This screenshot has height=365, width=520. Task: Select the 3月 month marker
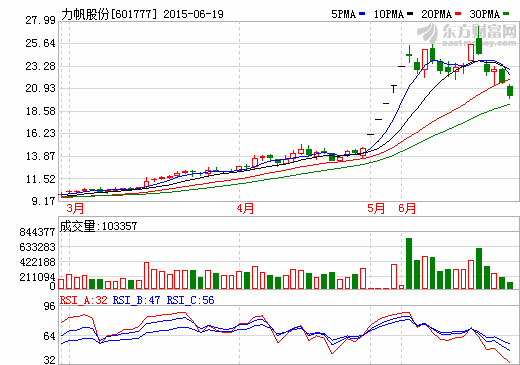click(x=75, y=208)
